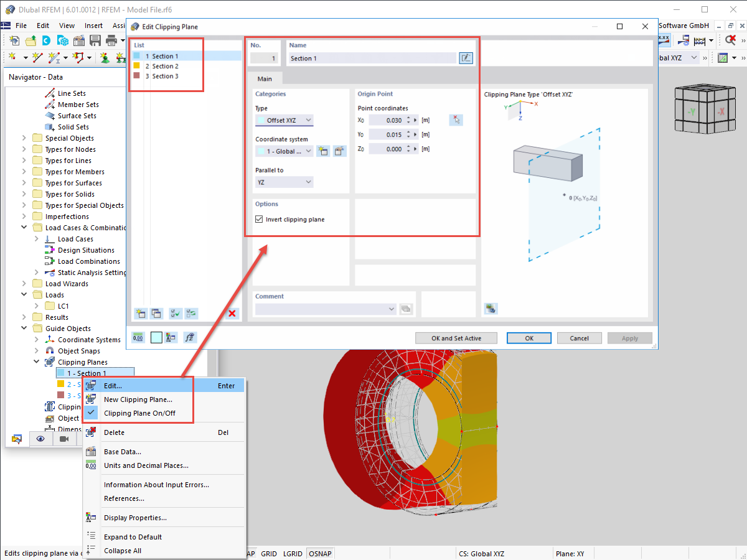Image resolution: width=747 pixels, height=560 pixels.
Task: Click the comment library icon
Action: [406, 309]
